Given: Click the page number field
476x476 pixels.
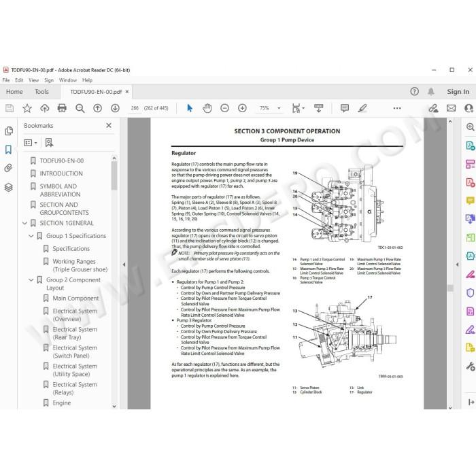Looking at the screenshot, I should [x=135, y=108].
